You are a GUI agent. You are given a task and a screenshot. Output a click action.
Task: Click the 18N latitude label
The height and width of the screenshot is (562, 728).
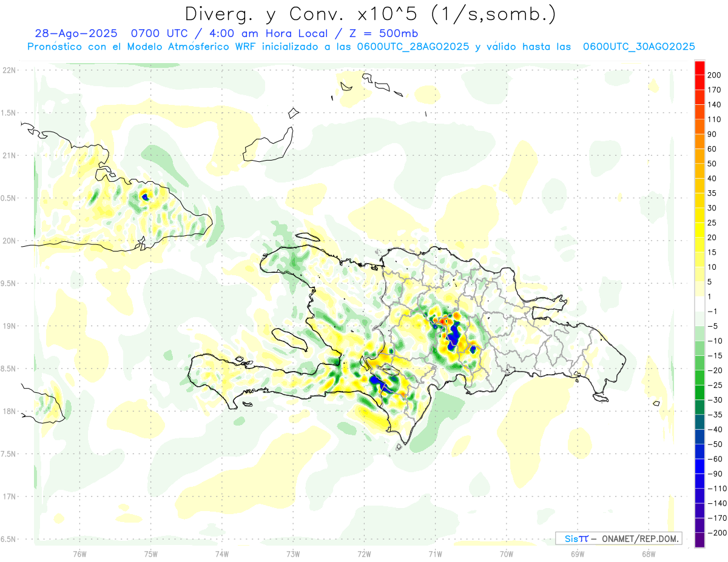8,411
